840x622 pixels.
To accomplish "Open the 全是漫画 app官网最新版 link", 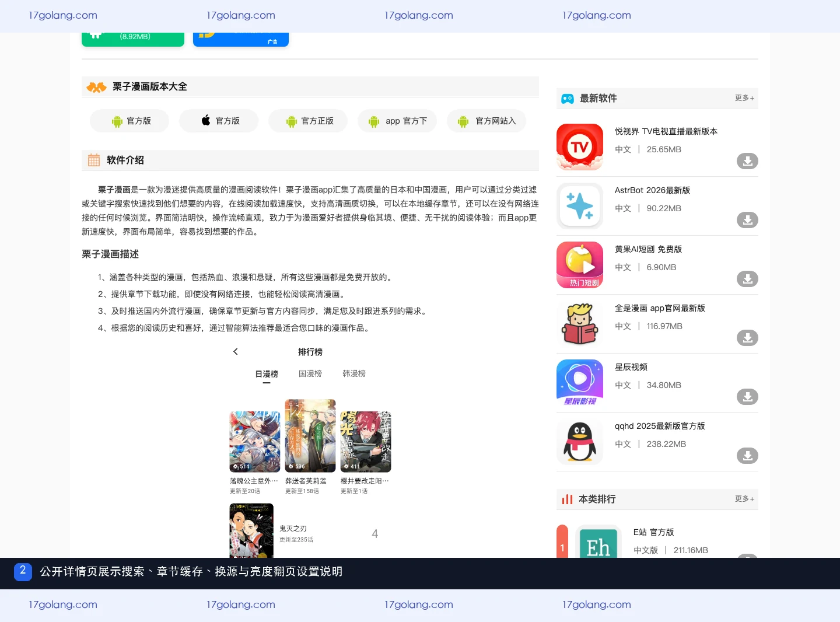I will [x=660, y=308].
